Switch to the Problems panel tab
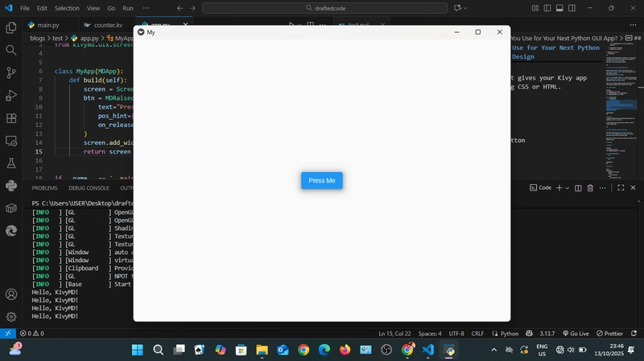The height and width of the screenshot is (361, 644). click(x=45, y=188)
